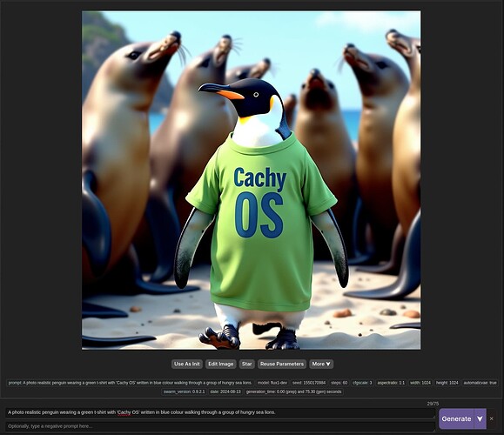Click the negative prompt field
The image size is (504, 435).
(x=220, y=426)
